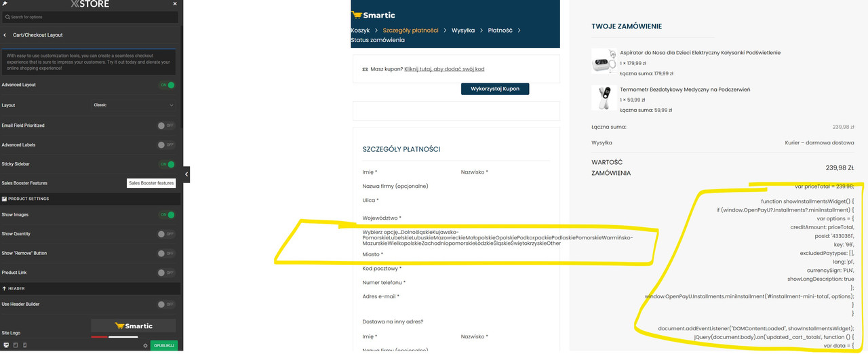Click the Header section arrow icon
This screenshot has height=354, width=868.
pyautogui.click(x=4, y=288)
